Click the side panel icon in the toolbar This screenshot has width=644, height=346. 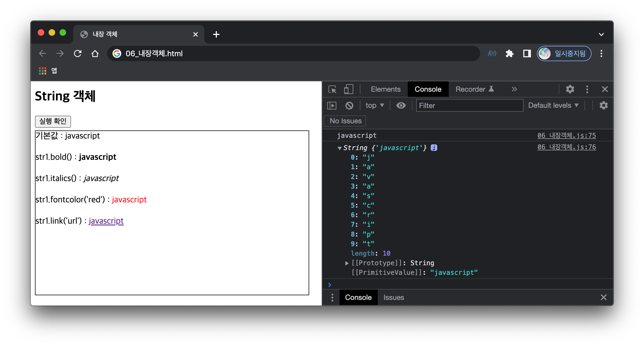[527, 53]
